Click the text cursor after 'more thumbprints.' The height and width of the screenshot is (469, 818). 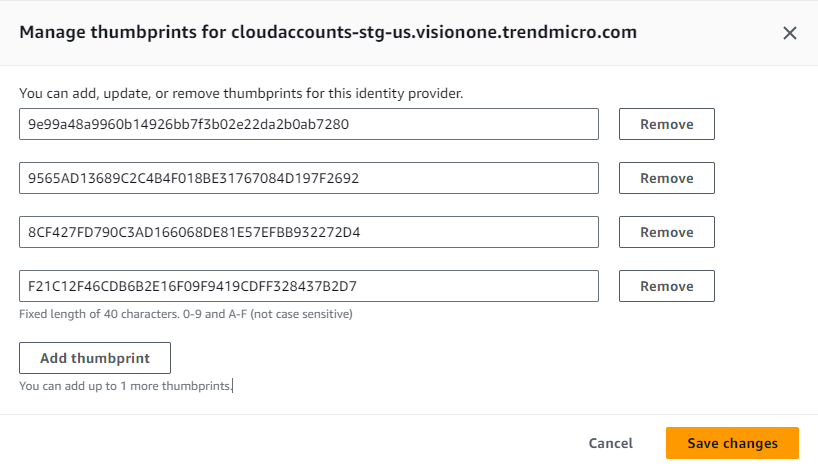pos(233,385)
